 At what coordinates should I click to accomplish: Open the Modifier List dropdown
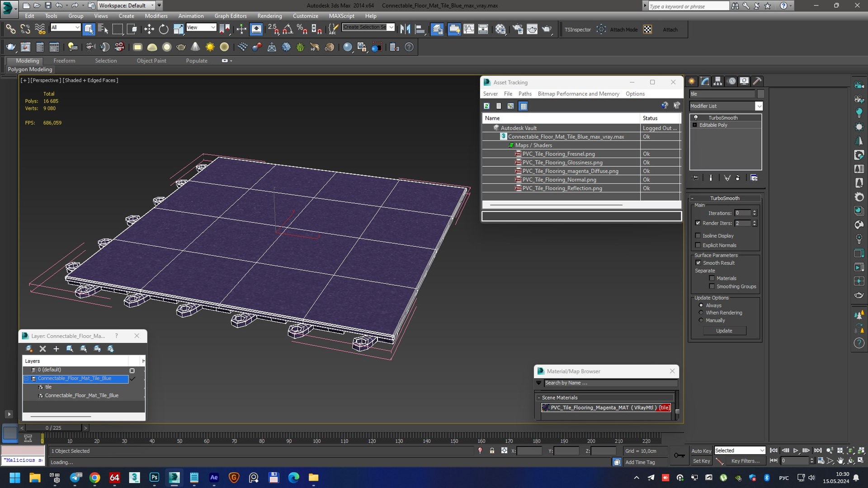(x=759, y=106)
